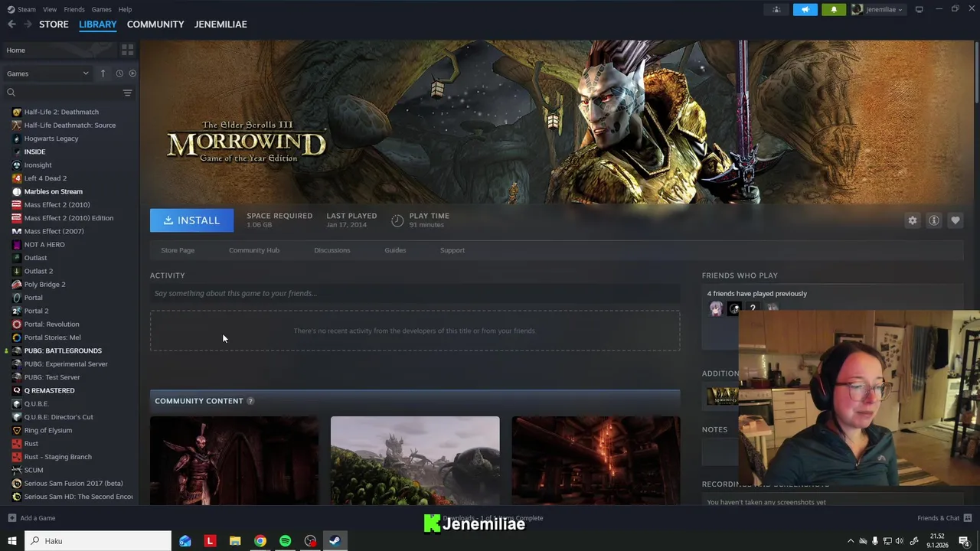Open the blue announcements megaphone button
The width and height of the screenshot is (980, 551).
[805, 9]
